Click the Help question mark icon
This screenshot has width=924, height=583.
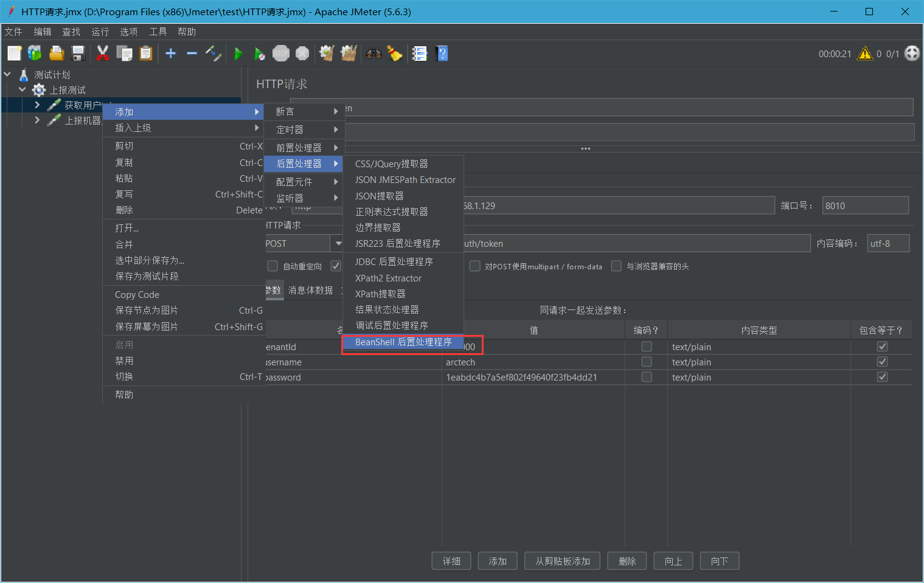tap(442, 53)
